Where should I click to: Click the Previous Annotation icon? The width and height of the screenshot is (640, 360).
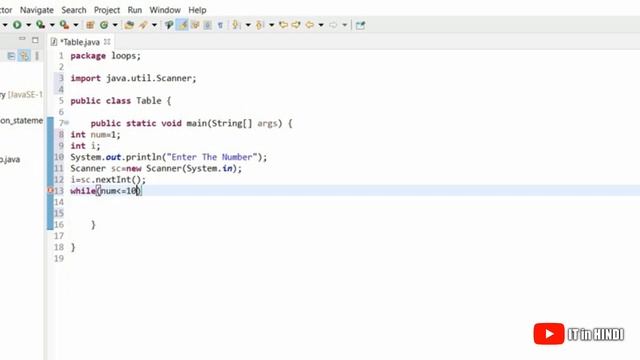(260, 25)
